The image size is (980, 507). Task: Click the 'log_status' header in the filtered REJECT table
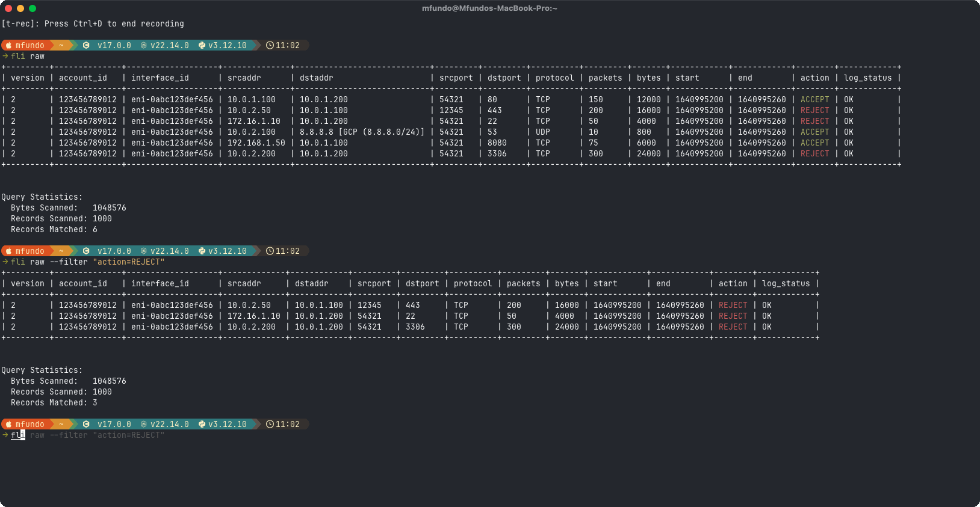[786, 283]
